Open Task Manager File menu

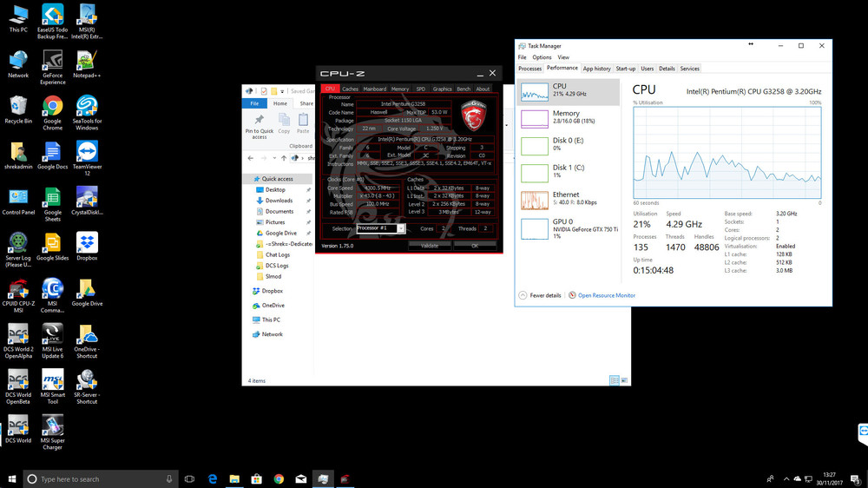pyautogui.click(x=522, y=57)
